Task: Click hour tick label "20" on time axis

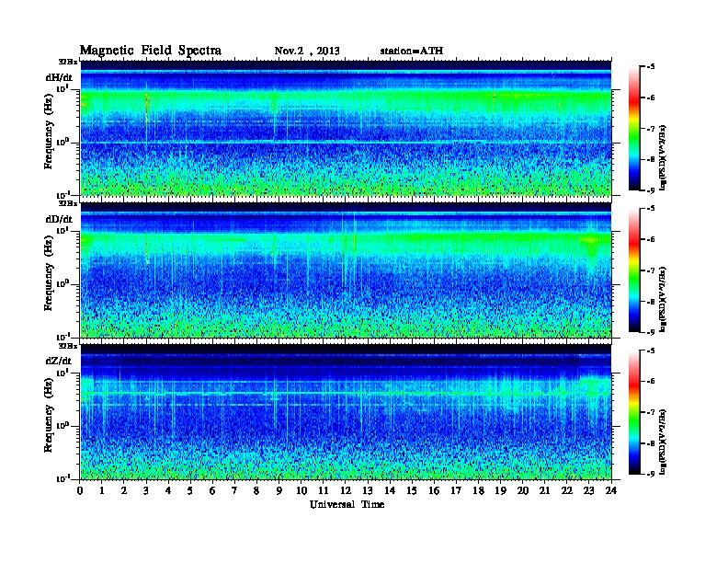Action: coord(523,490)
